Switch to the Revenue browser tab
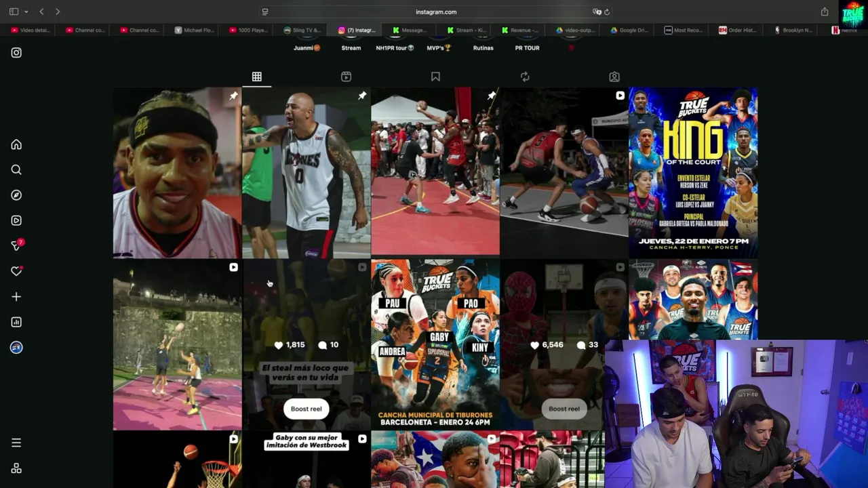 (x=521, y=30)
